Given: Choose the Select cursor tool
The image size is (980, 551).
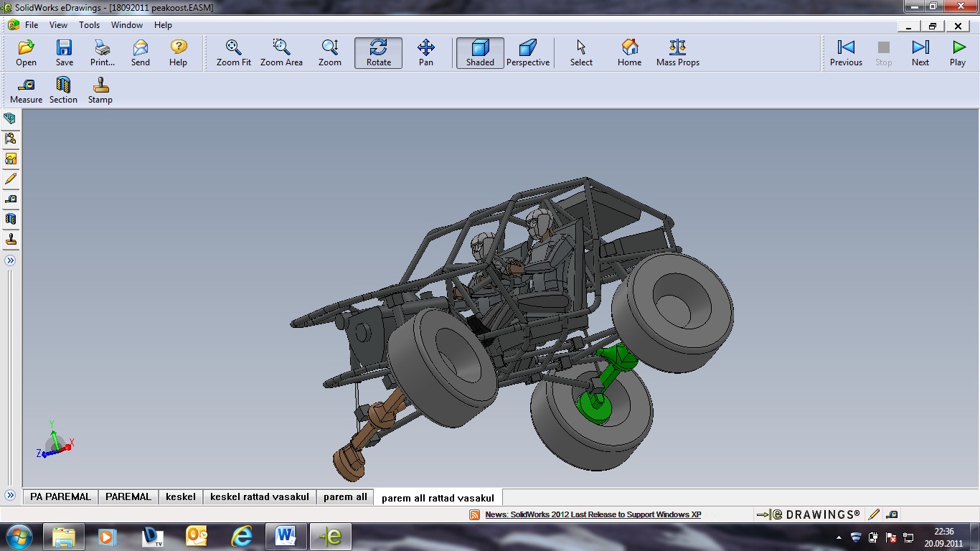Looking at the screenshot, I should [x=581, y=53].
